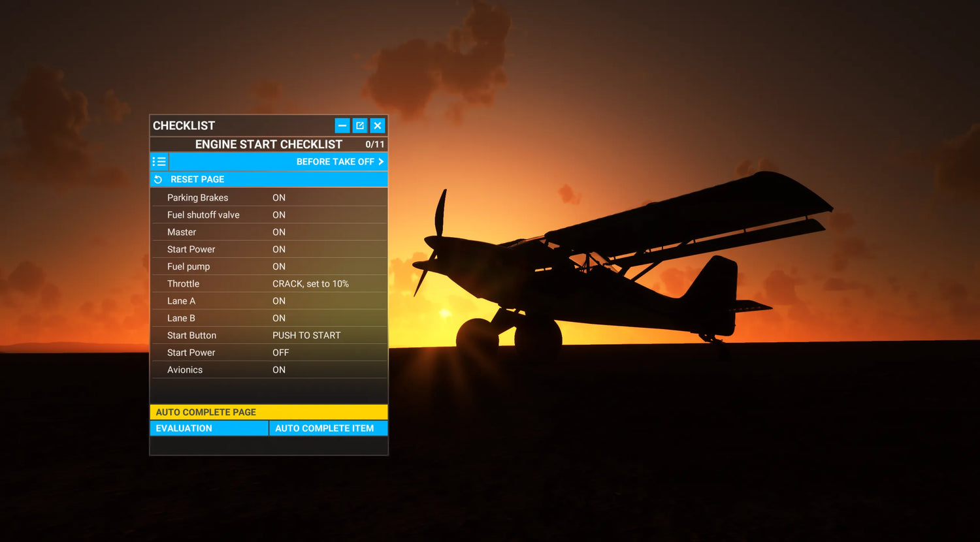
Task: Select the Fuel pump checklist item
Action: [x=269, y=266]
